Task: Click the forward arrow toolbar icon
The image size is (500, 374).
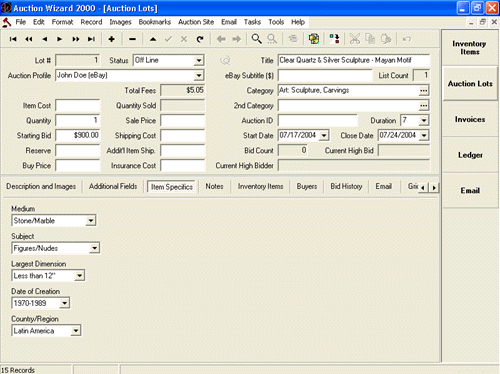Action: pyautogui.click(x=237, y=39)
